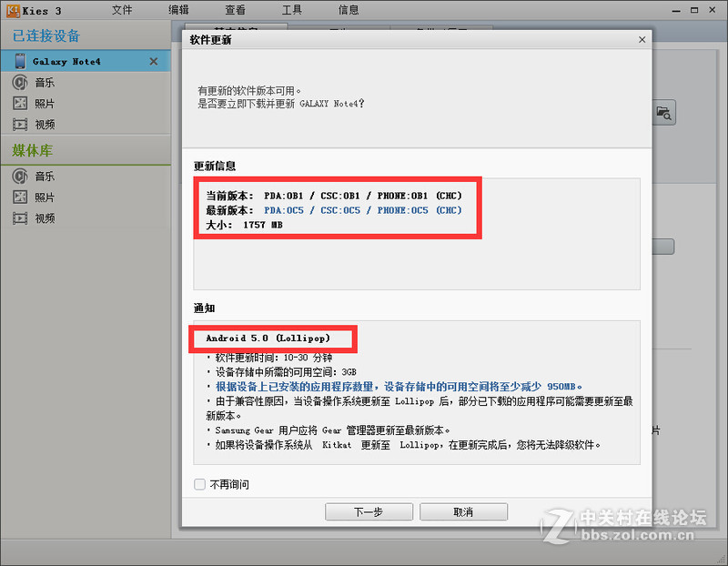Click the Kies 3 application logo icon

pos(13,10)
